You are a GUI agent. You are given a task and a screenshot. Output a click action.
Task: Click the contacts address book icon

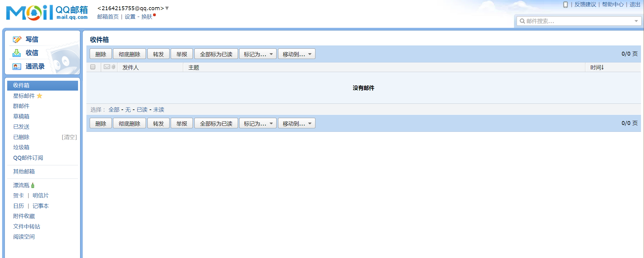pyautogui.click(x=17, y=66)
